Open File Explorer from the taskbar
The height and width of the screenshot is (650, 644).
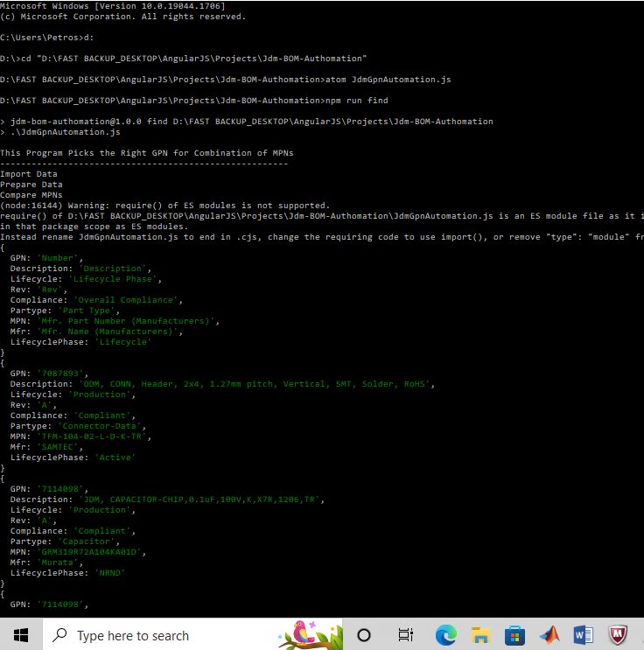point(480,634)
